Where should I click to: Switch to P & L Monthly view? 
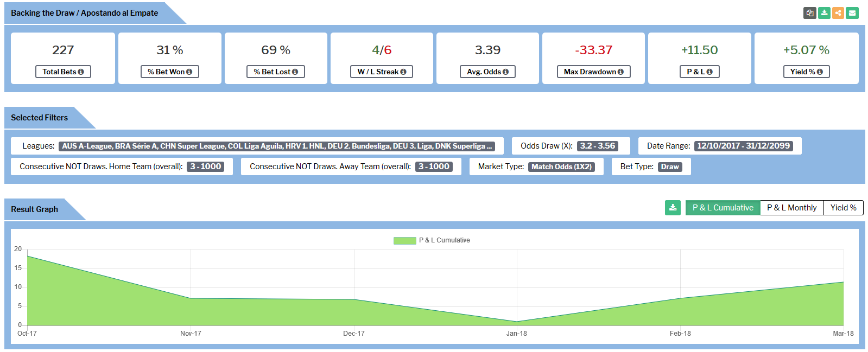coord(791,208)
